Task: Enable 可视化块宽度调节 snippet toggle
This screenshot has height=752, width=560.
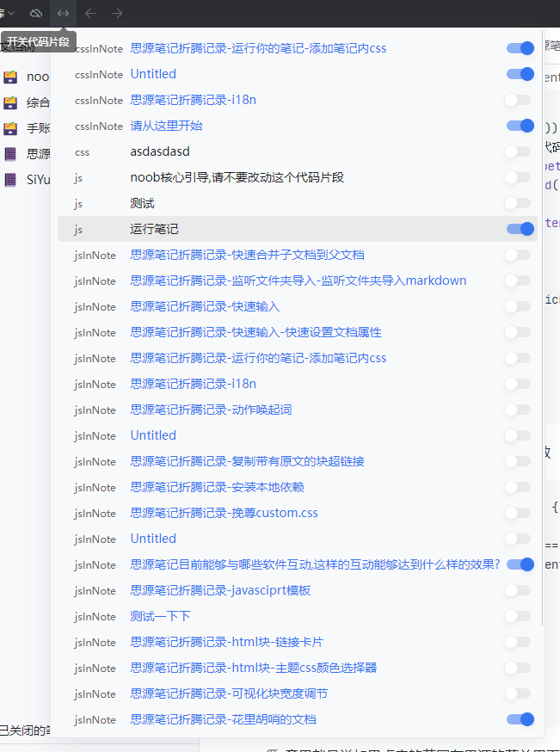Action: pyautogui.click(x=518, y=693)
